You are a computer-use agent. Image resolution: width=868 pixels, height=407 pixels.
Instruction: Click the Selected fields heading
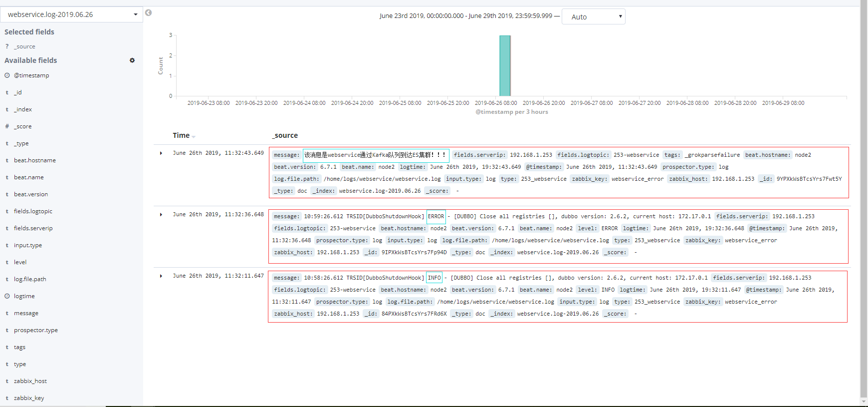tap(29, 32)
